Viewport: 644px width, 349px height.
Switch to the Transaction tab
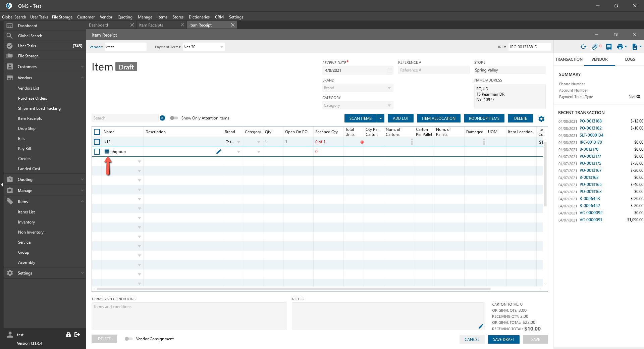click(569, 59)
